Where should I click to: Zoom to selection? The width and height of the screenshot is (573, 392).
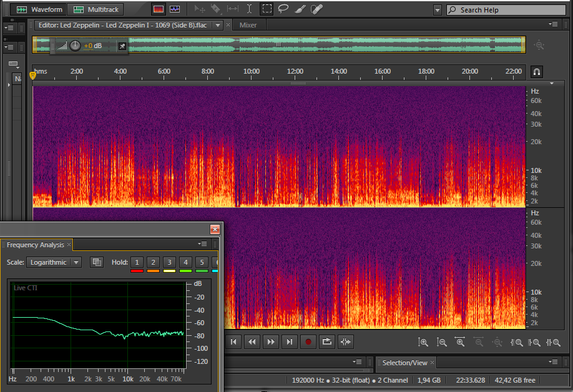[553, 342]
